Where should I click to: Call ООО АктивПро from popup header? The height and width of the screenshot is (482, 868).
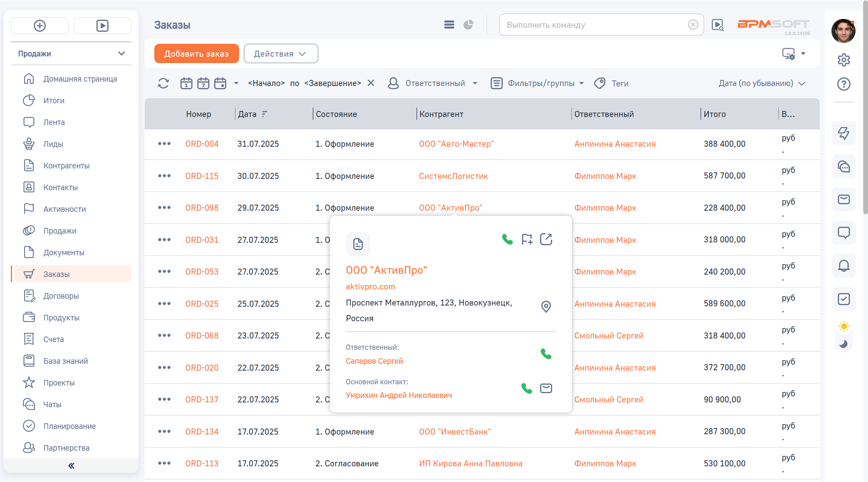tap(508, 239)
